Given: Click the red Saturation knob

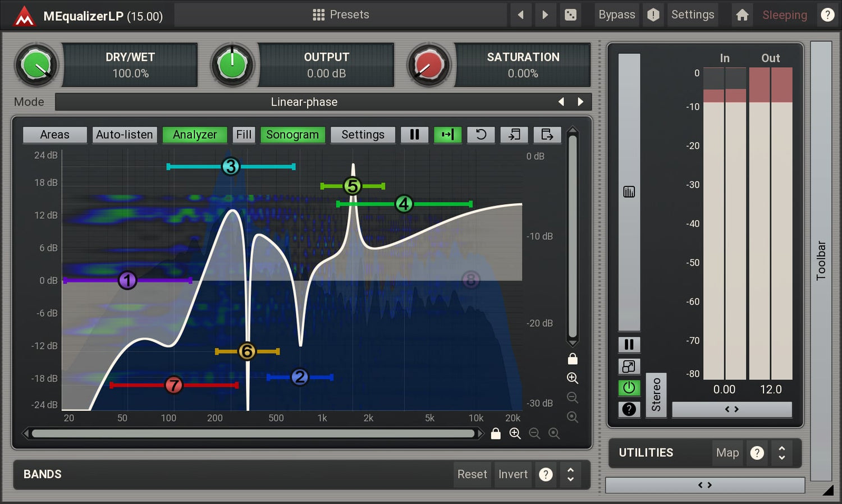Looking at the screenshot, I should pos(429,65).
